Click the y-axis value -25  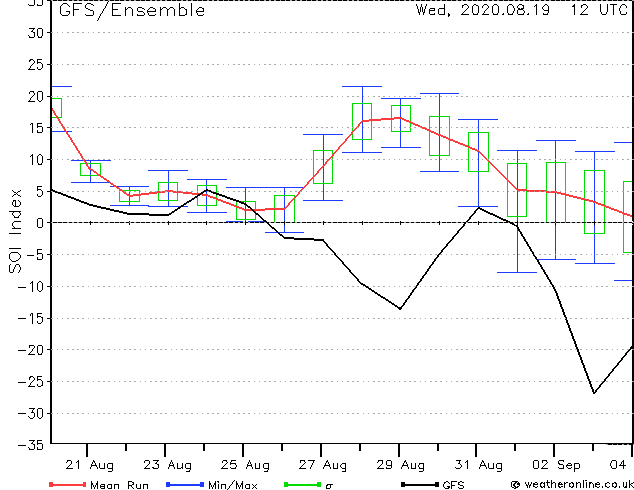pos(31,382)
